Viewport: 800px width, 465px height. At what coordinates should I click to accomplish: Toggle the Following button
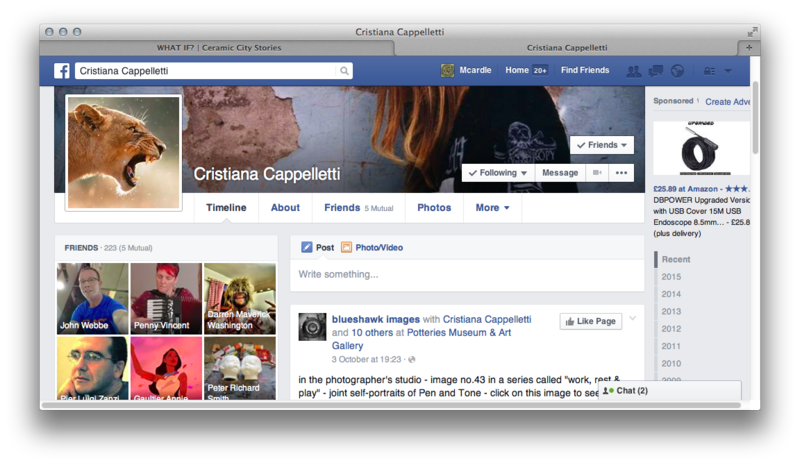(497, 173)
